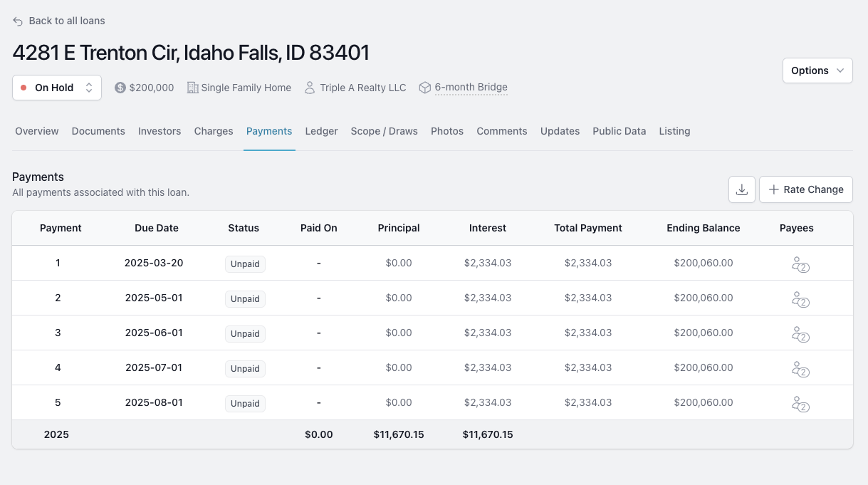Screen dimensions: 868x485
Task: Click Unpaid status badge for payment 1
Action: click(245, 264)
